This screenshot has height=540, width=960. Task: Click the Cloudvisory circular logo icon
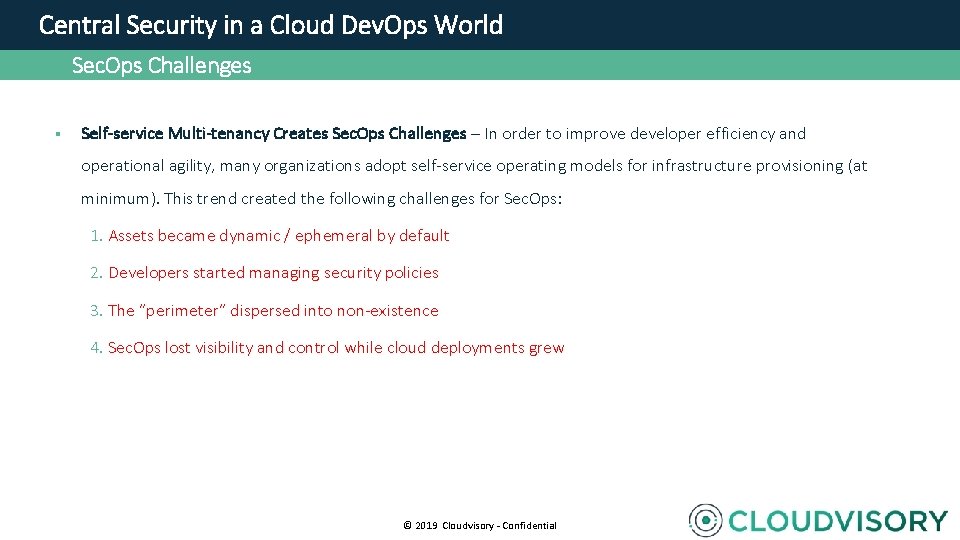[705, 520]
